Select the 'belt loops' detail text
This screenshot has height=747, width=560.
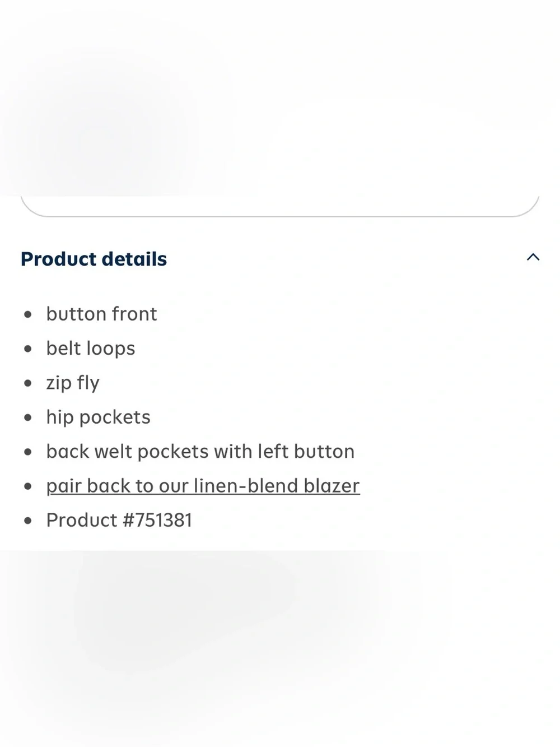pyautogui.click(x=91, y=349)
